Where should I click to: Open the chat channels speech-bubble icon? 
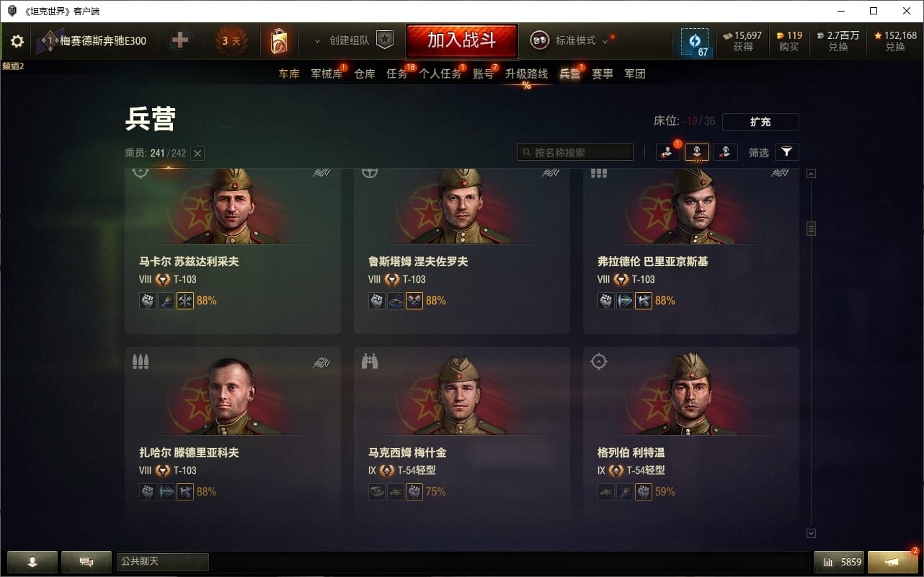[x=86, y=562]
